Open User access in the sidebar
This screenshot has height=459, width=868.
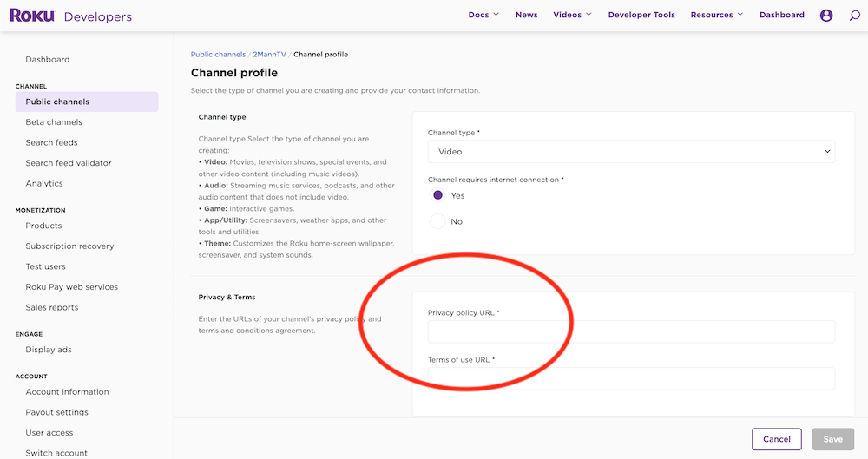(x=49, y=433)
